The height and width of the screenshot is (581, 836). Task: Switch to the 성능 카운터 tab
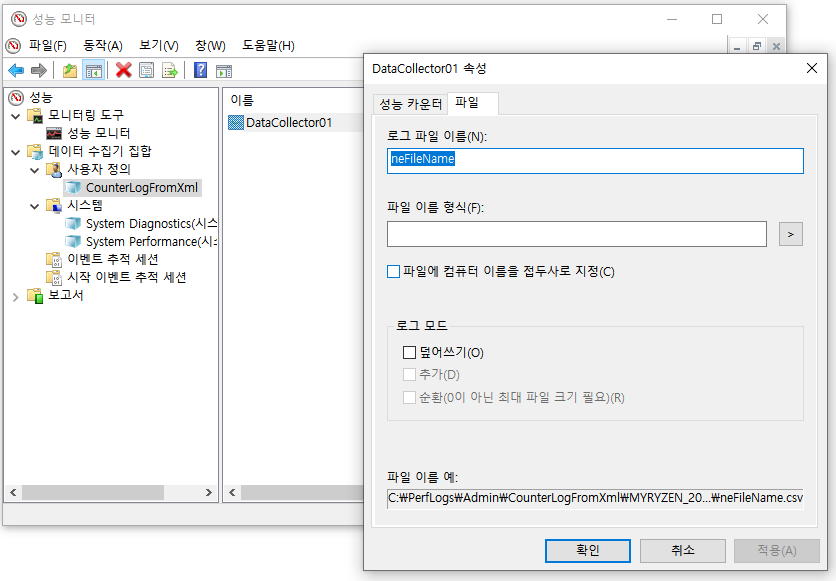(410, 104)
